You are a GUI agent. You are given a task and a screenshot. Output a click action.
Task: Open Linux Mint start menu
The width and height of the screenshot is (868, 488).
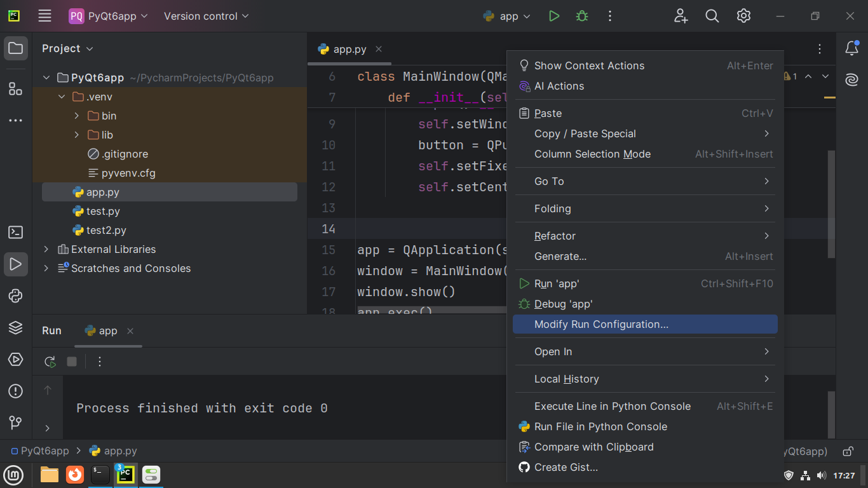click(x=14, y=475)
